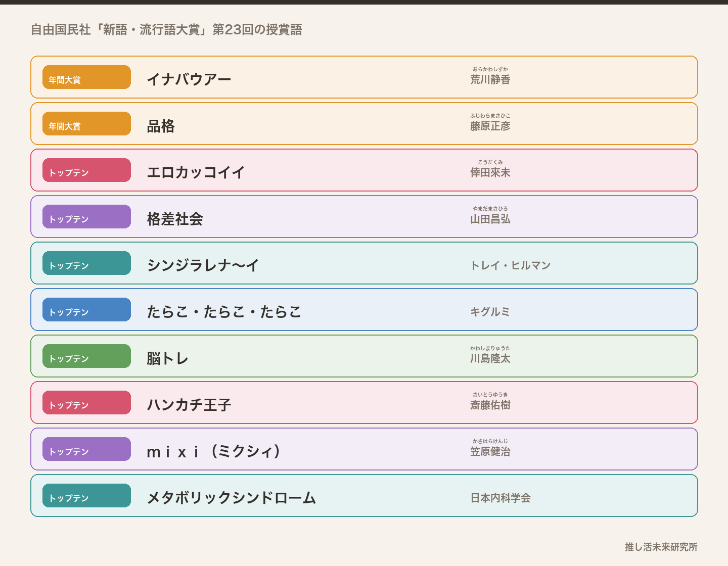Viewport: 728px width, 566px height.
Task: Click the 年間大賞 badge beside イナバウアー
Action: point(86,77)
